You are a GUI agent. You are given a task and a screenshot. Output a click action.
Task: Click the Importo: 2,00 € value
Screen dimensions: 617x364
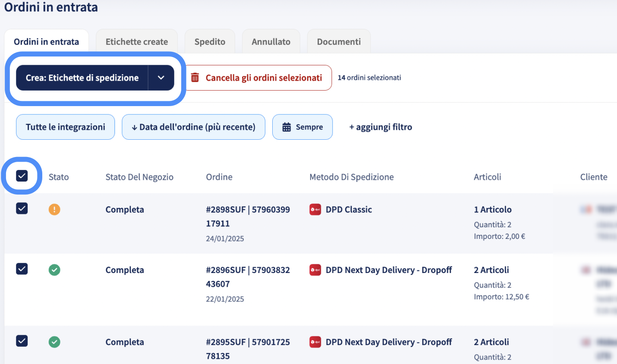tap(500, 236)
